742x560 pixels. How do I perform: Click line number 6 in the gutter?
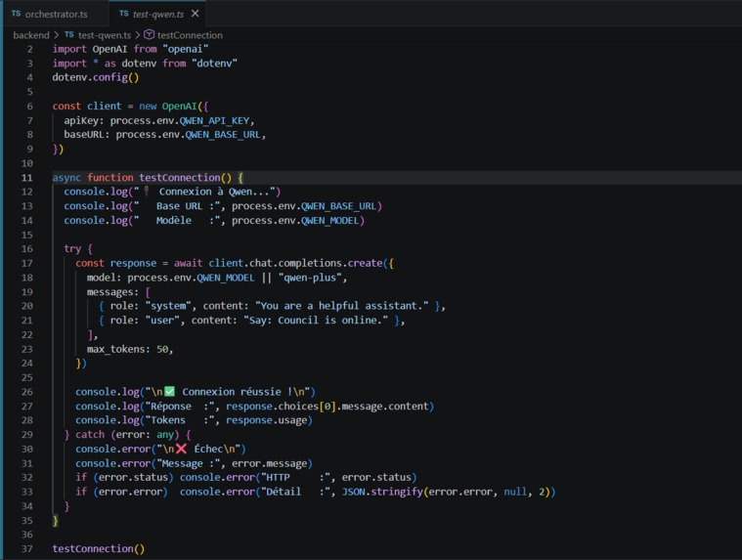29,107
